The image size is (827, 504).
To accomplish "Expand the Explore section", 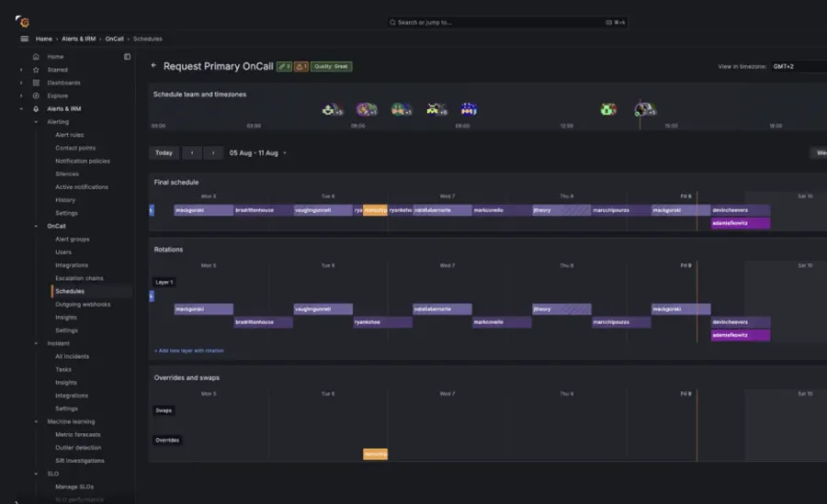I will coord(21,96).
